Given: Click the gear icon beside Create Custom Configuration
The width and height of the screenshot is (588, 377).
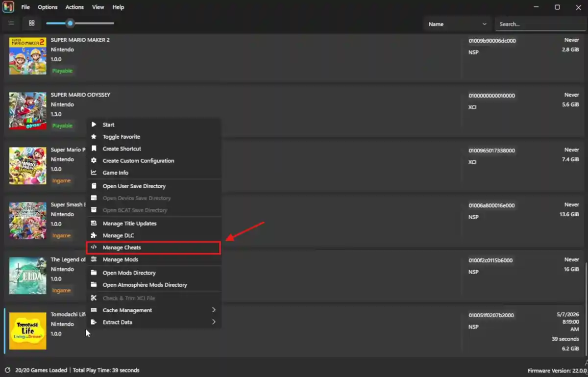Looking at the screenshot, I should pyautogui.click(x=94, y=160).
